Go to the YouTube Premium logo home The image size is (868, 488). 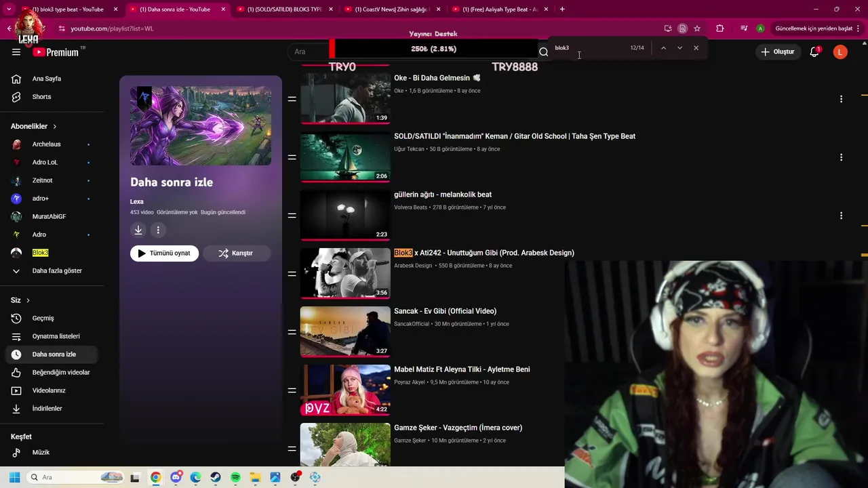[56, 52]
